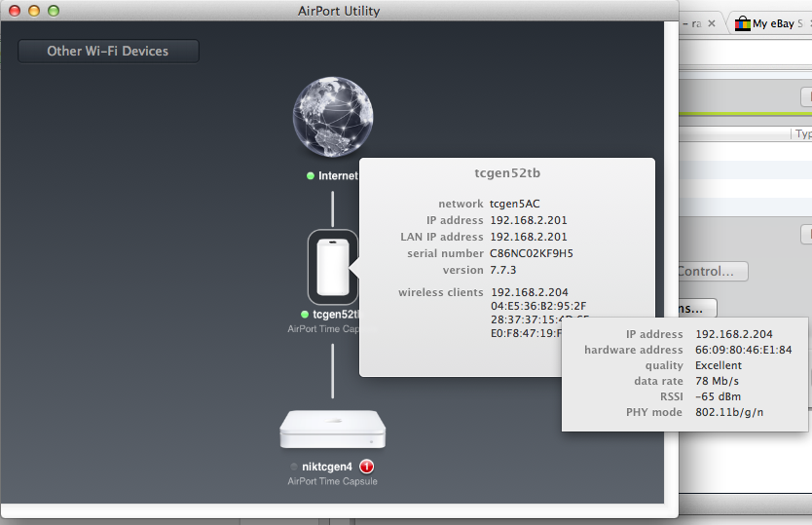Image resolution: width=812 pixels, height=525 pixels.
Task: Click hardware address 66:09:80:46:E1:84
Action: [x=743, y=350]
